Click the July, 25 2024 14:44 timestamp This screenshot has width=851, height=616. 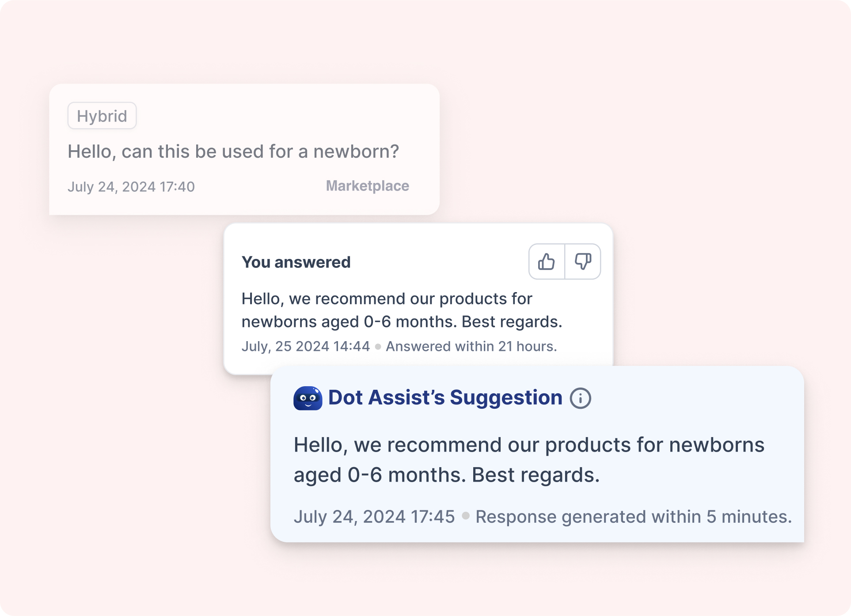tap(306, 346)
